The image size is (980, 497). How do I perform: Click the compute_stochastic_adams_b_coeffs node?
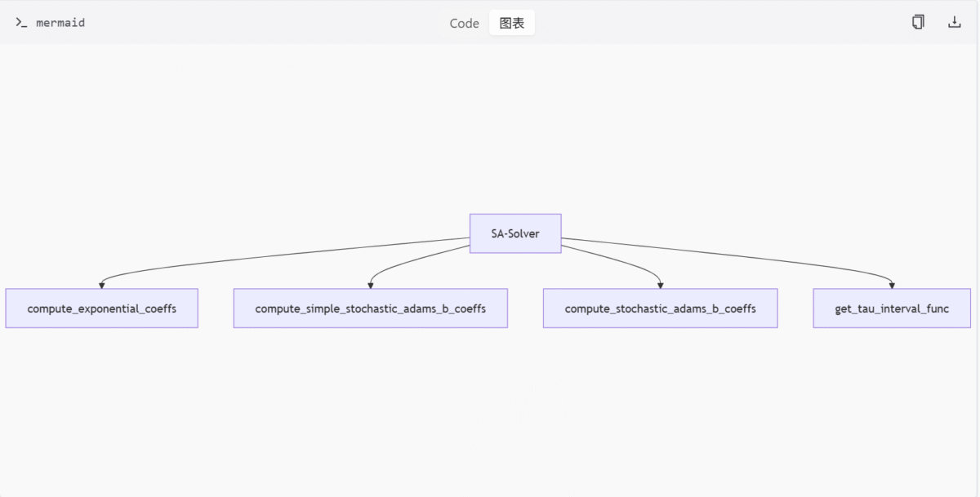pos(660,308)
